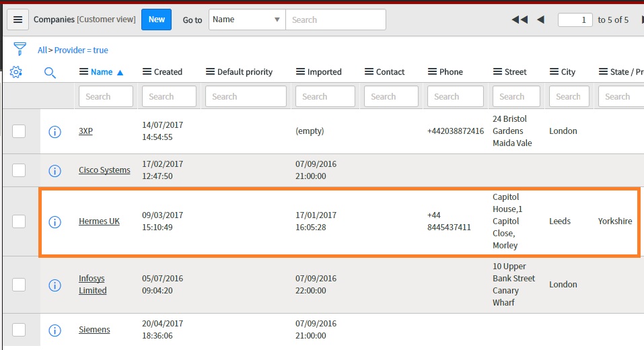This screenshot has width=644, height=350.
Task: Toggle column search with magnifier icon
Action: (50, 73)
